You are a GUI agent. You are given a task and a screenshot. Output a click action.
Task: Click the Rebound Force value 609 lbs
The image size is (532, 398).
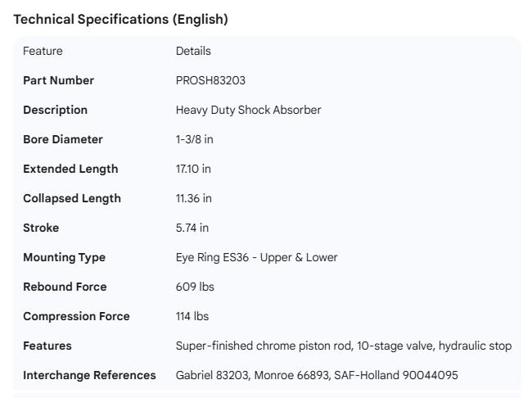[x=195, y=287]
